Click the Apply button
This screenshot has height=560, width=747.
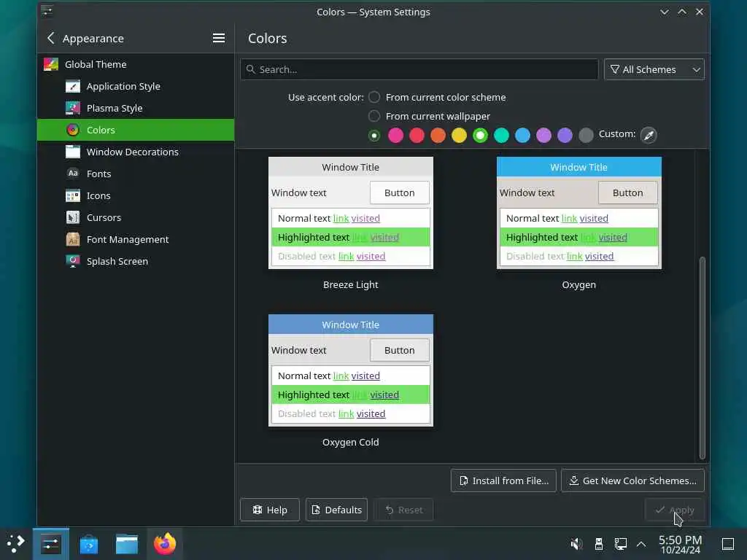click(x=674, y=510)
